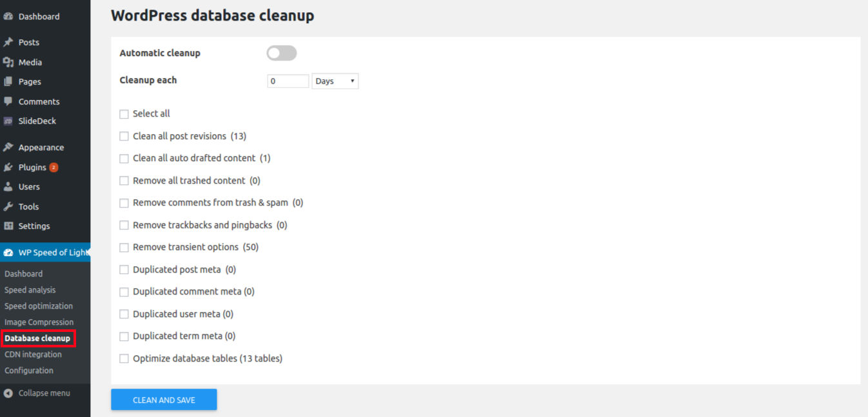This screenshot has height=417, width=868.
Task: Click the Clean and Save button
Action: 164,400
